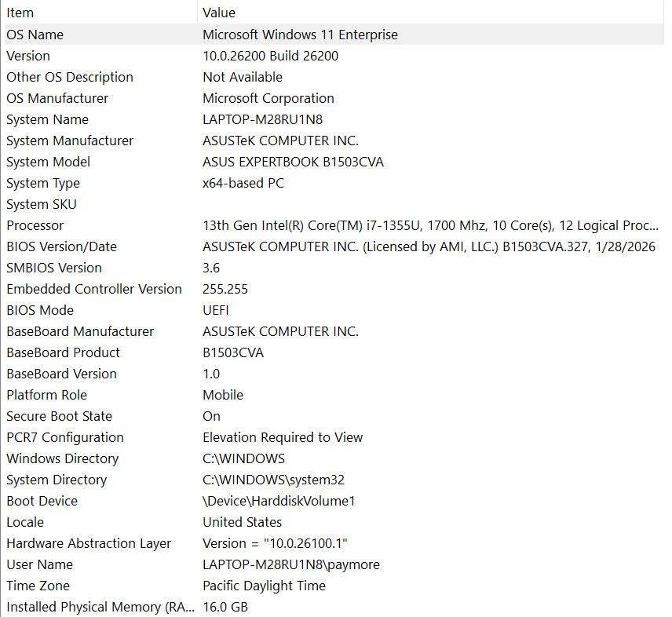Image resolution: width=672 pixels, height=617 pixels.
Task: Select the System Manufacturer row label
Action: coord(70,141)
